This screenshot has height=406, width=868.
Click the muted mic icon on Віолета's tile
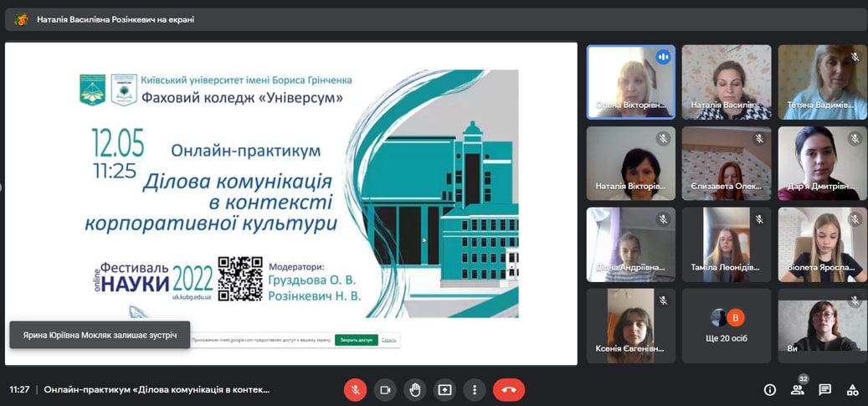855,219
